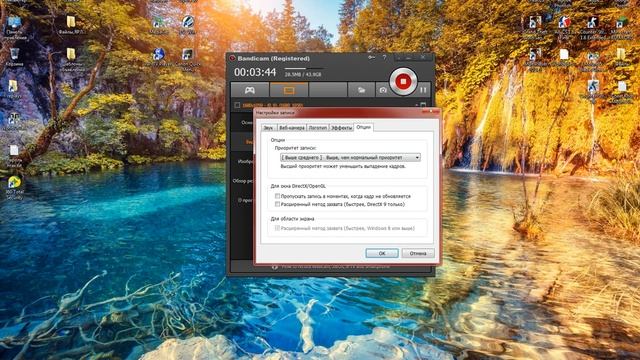Image resolution: width=640 pixels, height=360 pixels.
Task: Open the Counter-Strike 1.6 desktop shortcut
Action: point(592,28)
